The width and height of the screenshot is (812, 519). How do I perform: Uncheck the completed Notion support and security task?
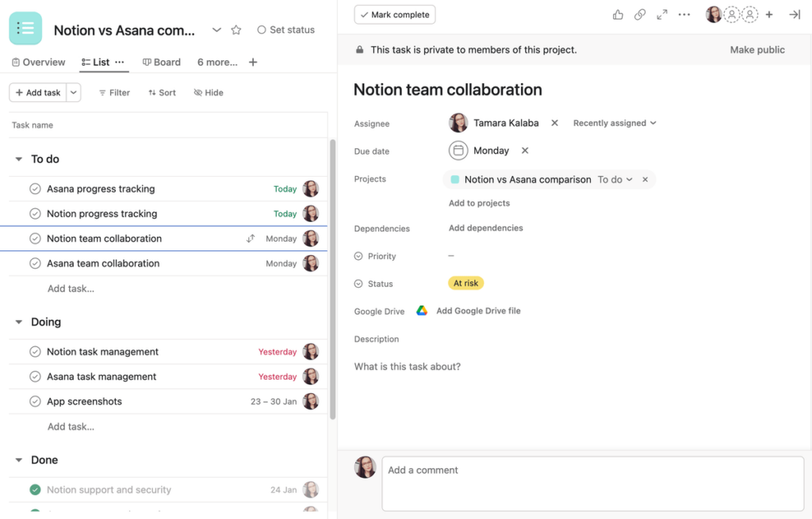(x=34, y=489)
